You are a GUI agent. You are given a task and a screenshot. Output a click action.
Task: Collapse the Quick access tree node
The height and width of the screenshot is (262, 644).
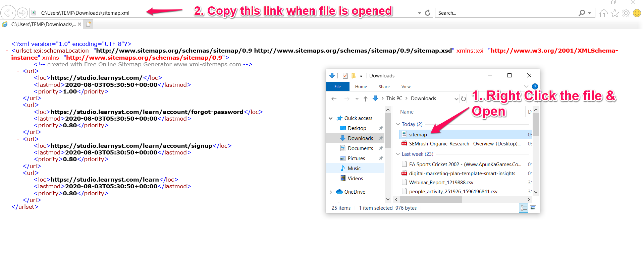tap(330, 118)
